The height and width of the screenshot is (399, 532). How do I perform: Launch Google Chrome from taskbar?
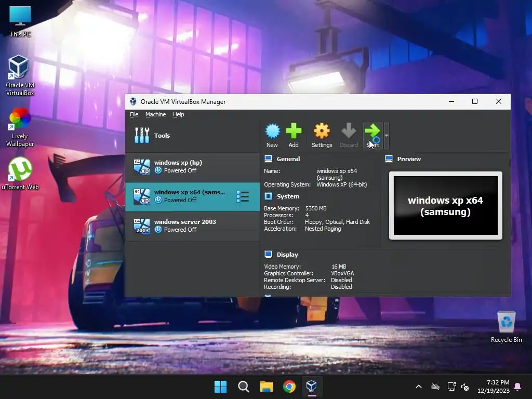tap(289, 387)
